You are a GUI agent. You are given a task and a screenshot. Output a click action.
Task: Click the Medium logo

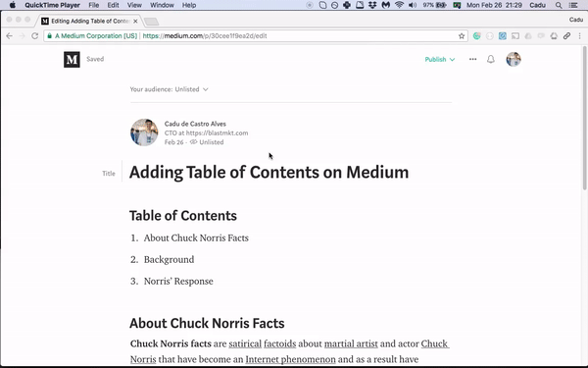tap(72, 59)
